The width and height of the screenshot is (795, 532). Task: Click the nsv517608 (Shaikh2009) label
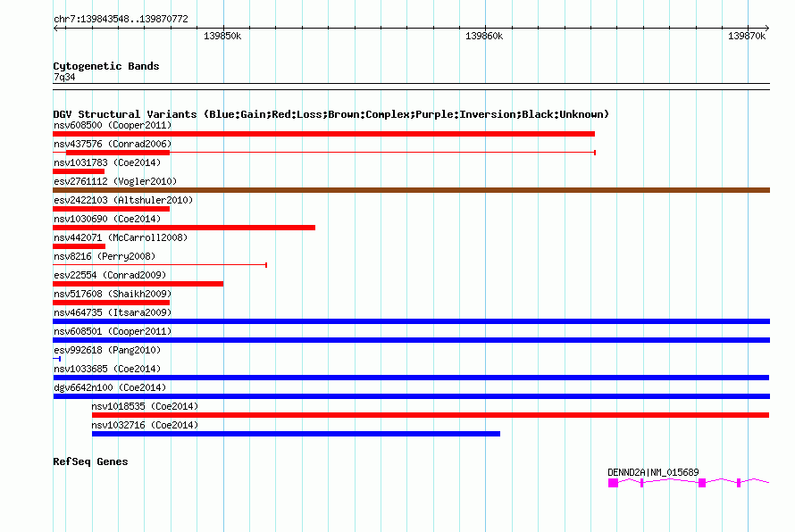(x=113, y=294)
